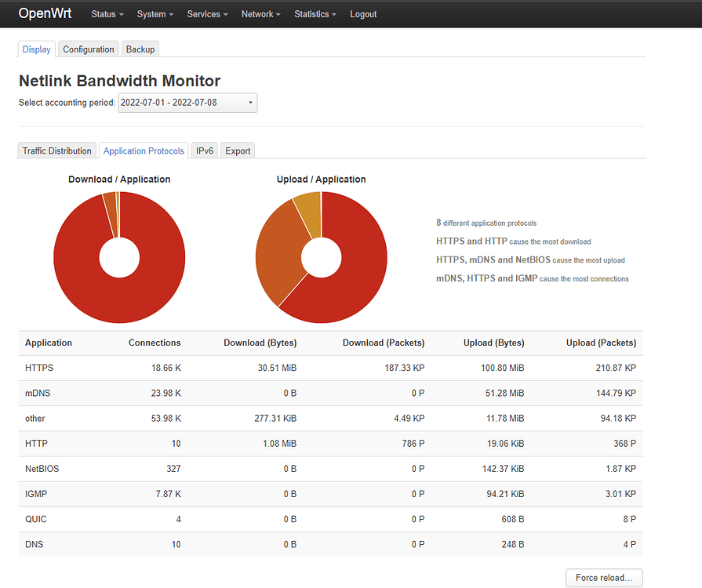The height and width of the screenshot is (588, 702).
Task: Select the Display tab
Action: [36, 49]
